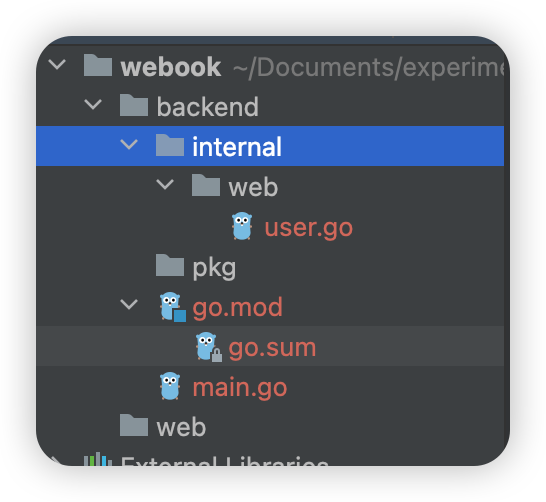Select the pkg folder label
546x502 pixels.
click(214, 268)
